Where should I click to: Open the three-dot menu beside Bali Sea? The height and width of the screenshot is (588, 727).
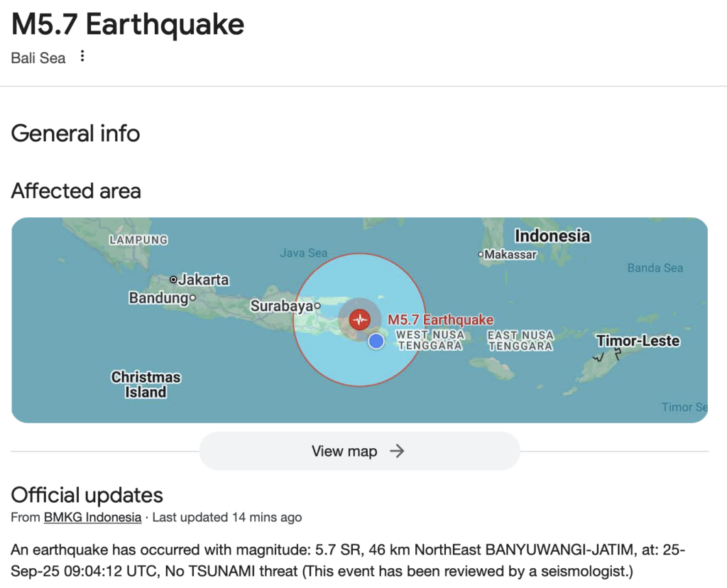[x=82, y=57]
